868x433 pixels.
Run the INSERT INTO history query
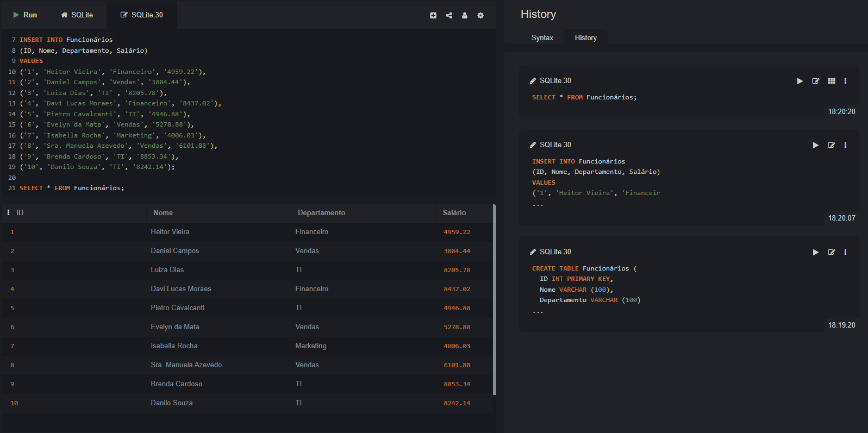[816, 145]
